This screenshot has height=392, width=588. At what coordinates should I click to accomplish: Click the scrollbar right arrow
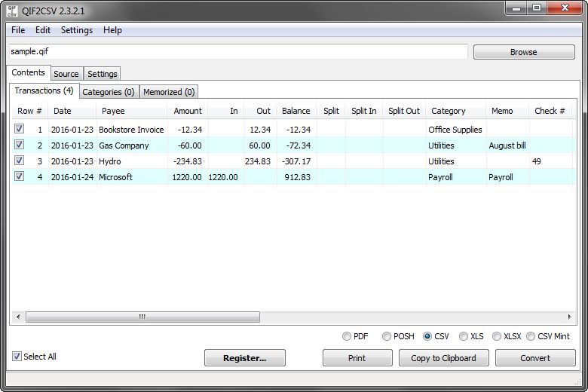click(x=569, y=317)
